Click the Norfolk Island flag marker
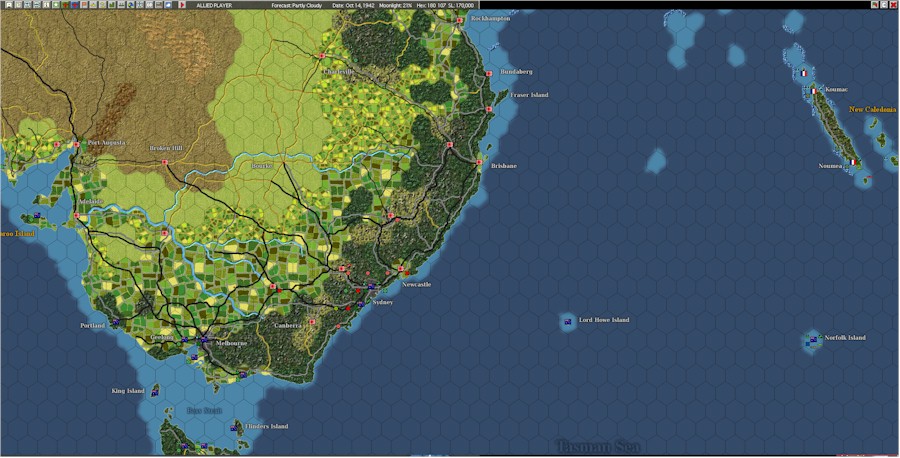This screenshot has height=458, width=900. tap(813, 340)
